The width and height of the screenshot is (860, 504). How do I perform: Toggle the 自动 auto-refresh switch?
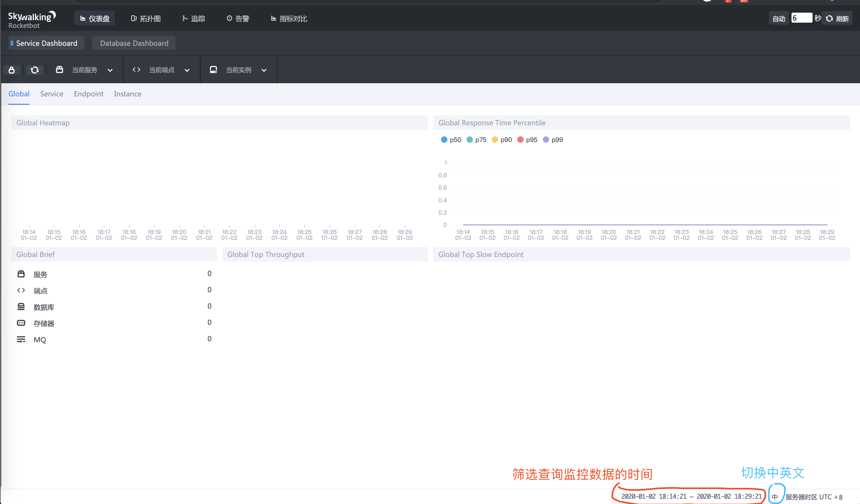point(778,18)
